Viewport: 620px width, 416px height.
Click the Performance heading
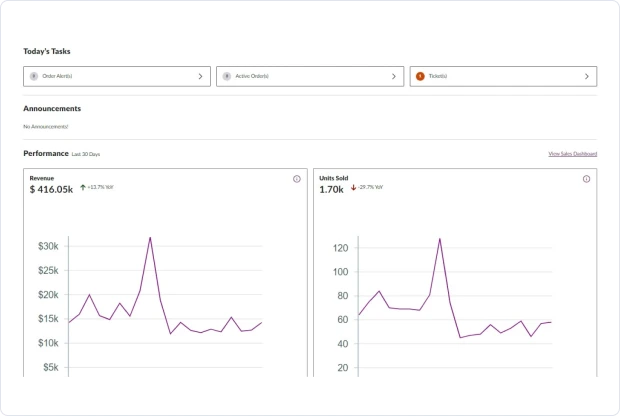click(x=46, y=153)
